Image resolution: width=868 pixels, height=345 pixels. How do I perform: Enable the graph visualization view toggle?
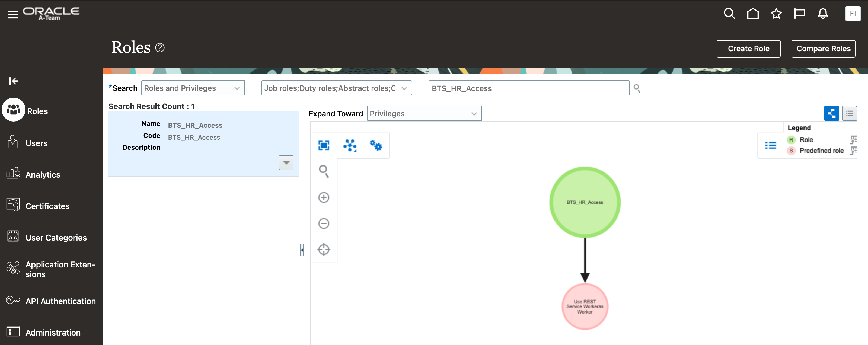click(x=832, y=113)
